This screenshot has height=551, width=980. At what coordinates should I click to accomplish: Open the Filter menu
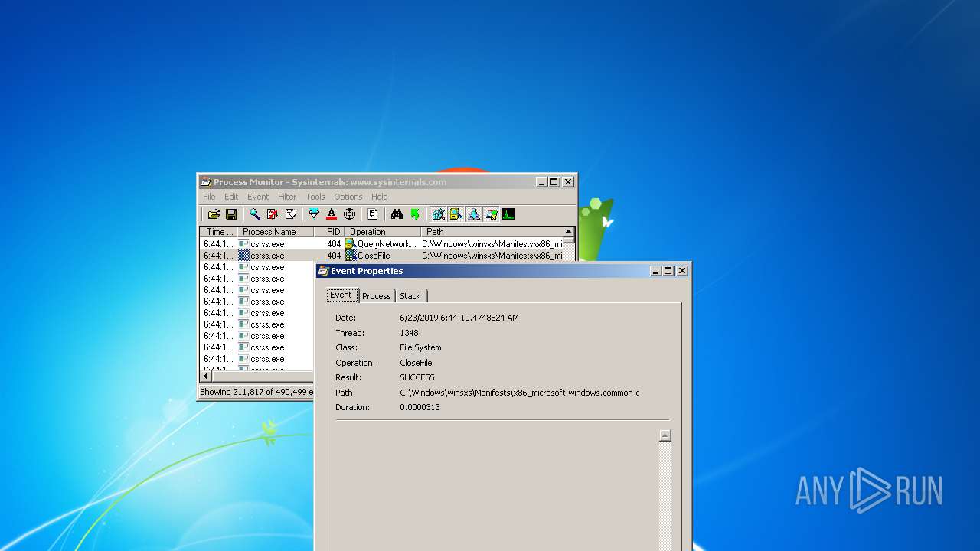pos(287,197)
